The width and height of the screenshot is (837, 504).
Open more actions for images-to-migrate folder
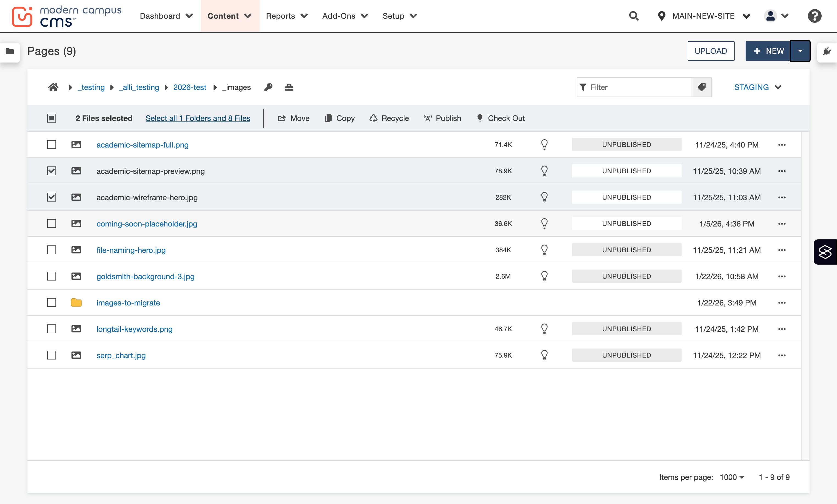coord(782,303)
